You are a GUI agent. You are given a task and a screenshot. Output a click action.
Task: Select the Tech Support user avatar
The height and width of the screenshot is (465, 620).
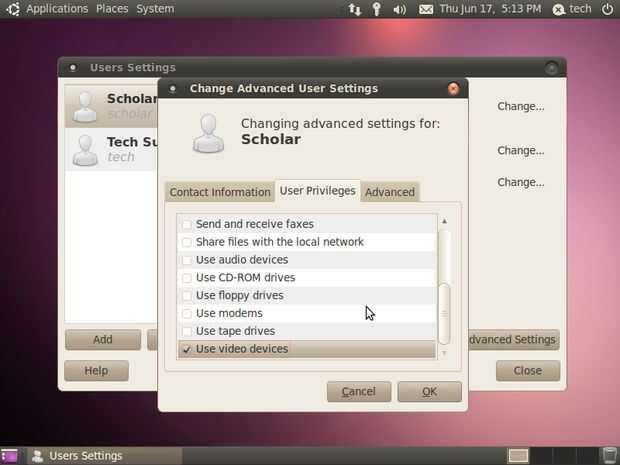(85, 150)
